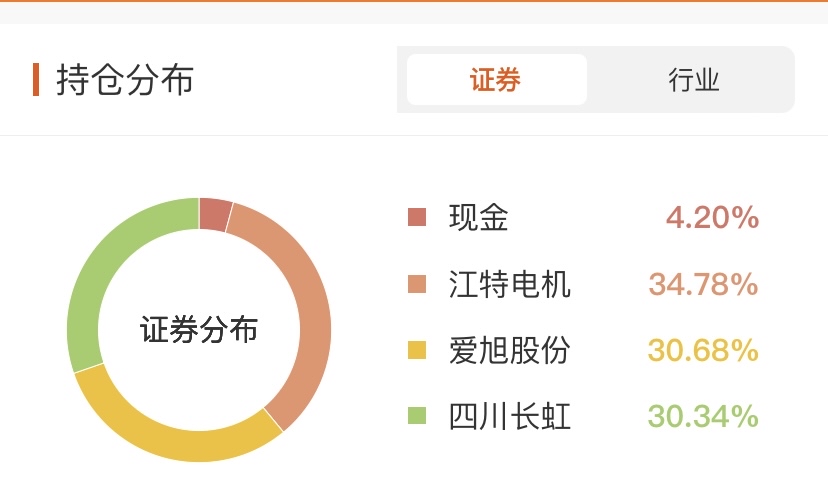Image resolution: width=828 pixels, height=498 pixels.
Task: Click the red 现金 legend swatch
Action: 417,217
